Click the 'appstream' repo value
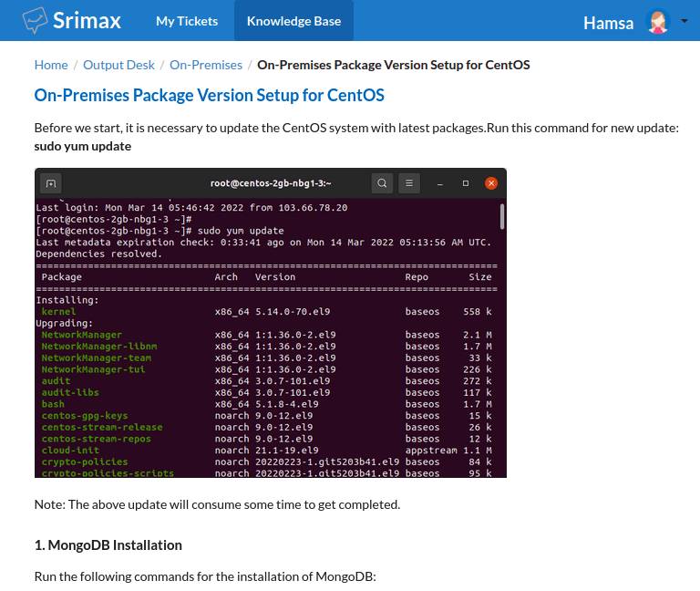 [431, 451]
